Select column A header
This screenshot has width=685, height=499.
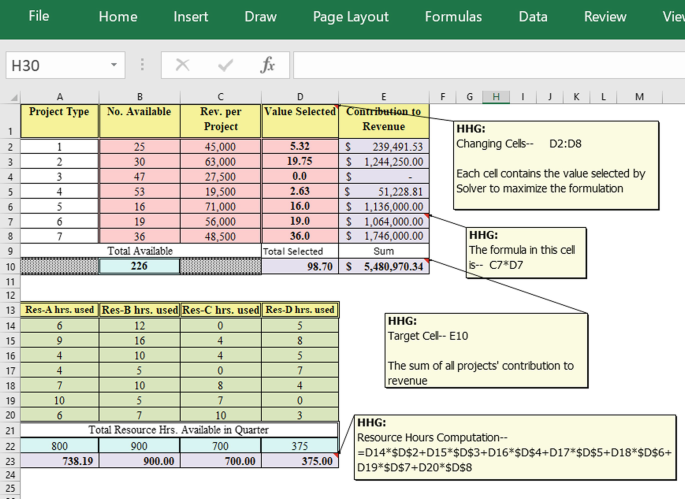59,97
